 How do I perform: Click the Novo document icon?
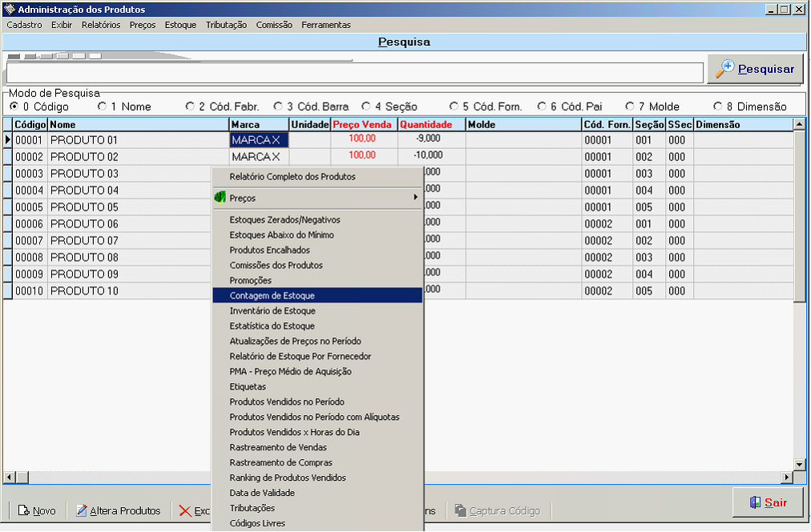click(x=23, y=510)
